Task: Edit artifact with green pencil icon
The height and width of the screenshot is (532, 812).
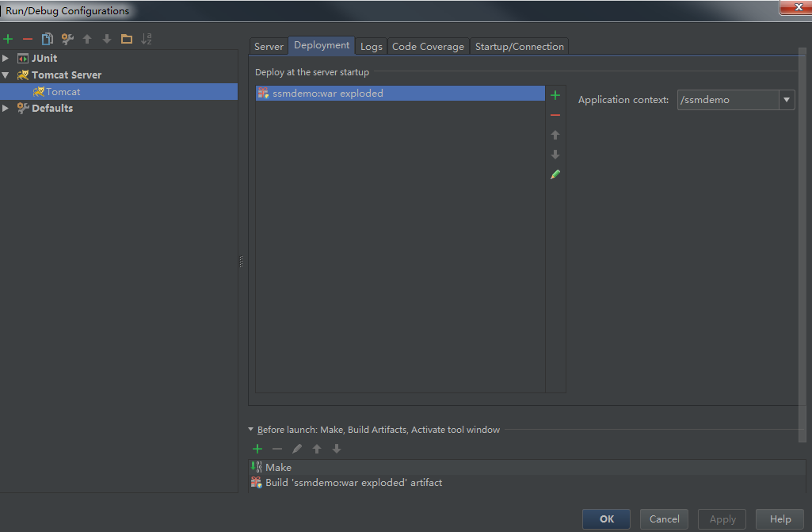Action: (x=555, y=174)
